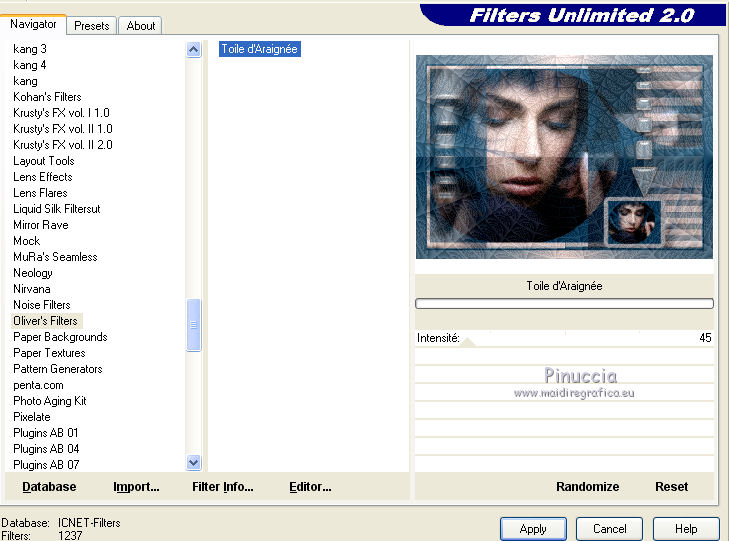This screenshot has width=729, height=541.
Task: Click the Database button
Action: point(49,487)
